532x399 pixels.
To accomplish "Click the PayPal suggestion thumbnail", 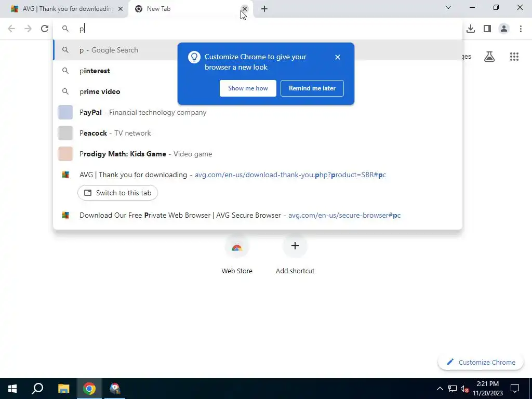I will pos(65,112).
